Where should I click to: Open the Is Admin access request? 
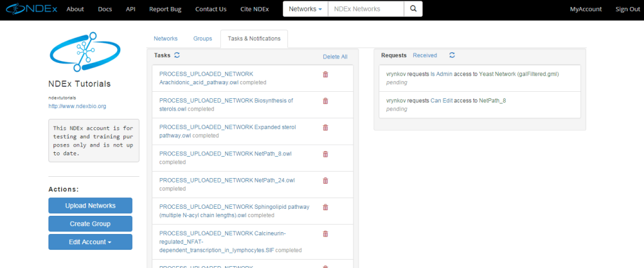tap(441, 74)
